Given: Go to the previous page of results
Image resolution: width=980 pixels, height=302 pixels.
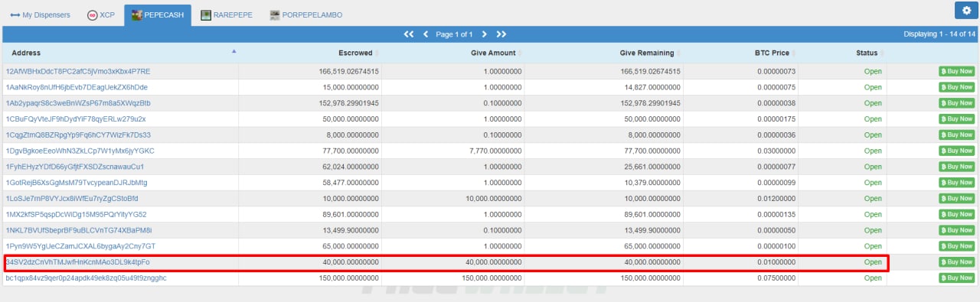Looking at the screenshot, I should tap(426, 34).
